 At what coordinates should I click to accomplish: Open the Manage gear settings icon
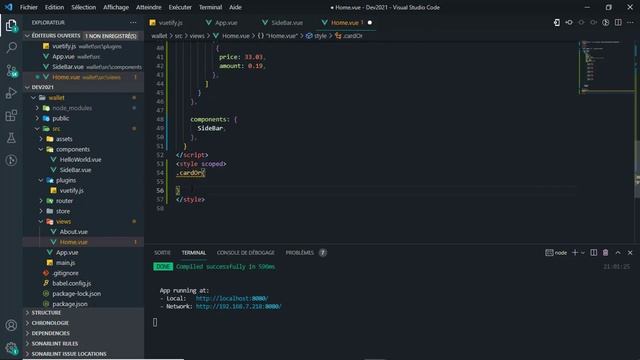(11, 348)
